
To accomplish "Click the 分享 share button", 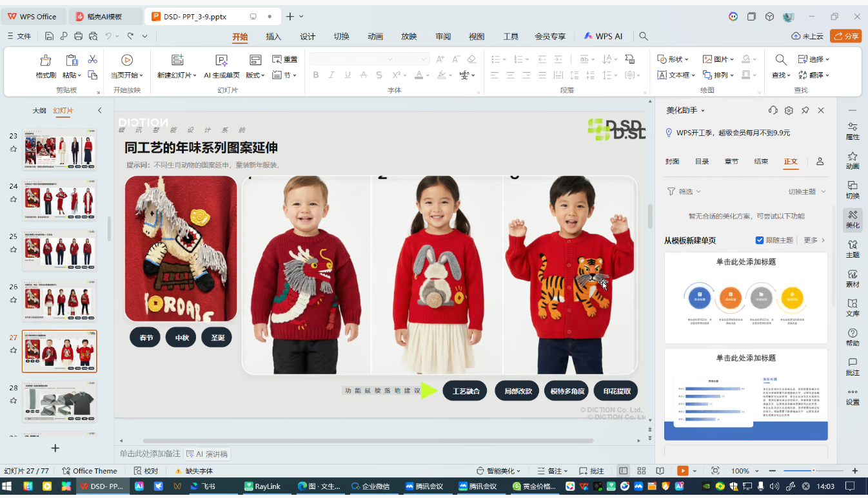I will tap(845, 36).
